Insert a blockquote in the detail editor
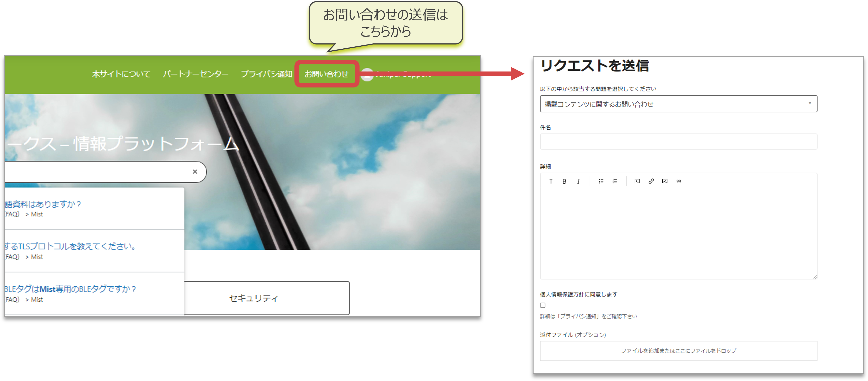Viewport: 868px width, 381px height. tap(678, 181)
